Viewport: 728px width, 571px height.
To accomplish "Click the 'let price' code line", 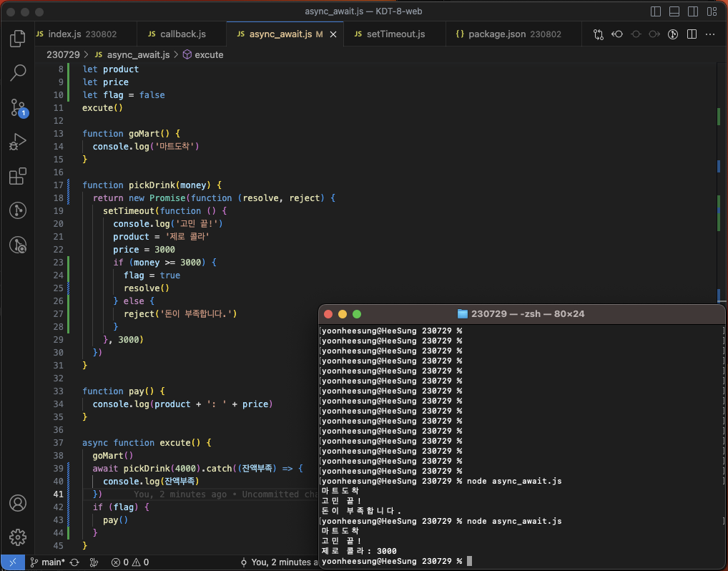I will pos(105,82).
